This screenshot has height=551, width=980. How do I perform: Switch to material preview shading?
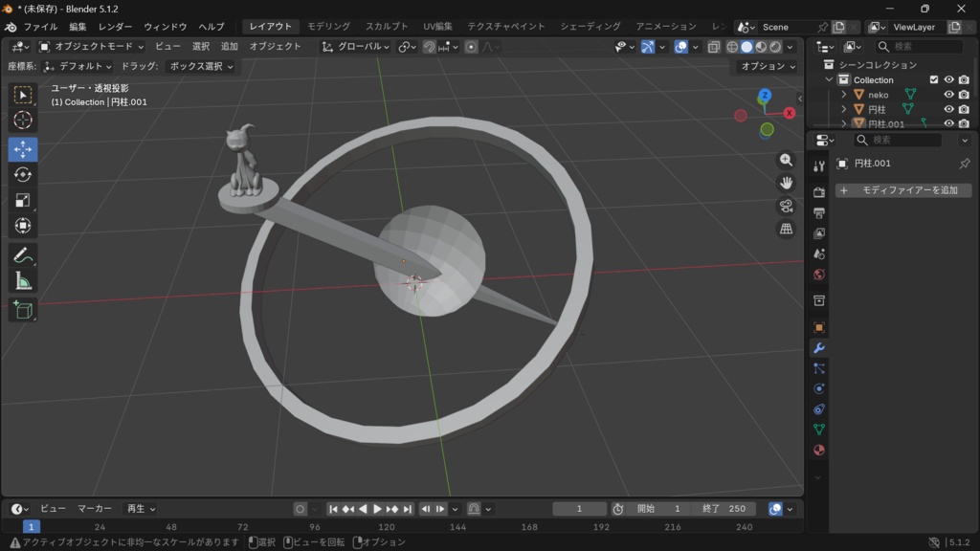click(761, 47)
